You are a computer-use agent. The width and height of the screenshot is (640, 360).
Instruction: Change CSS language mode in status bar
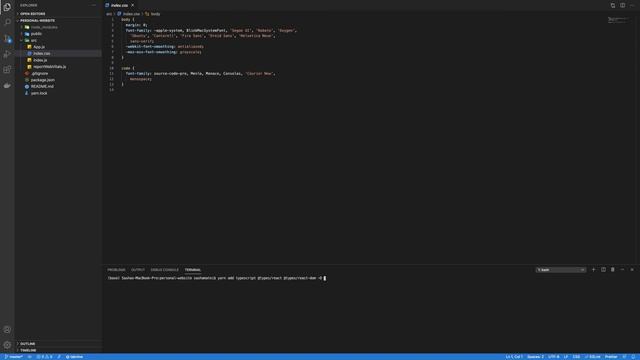(x=576, y=357)
